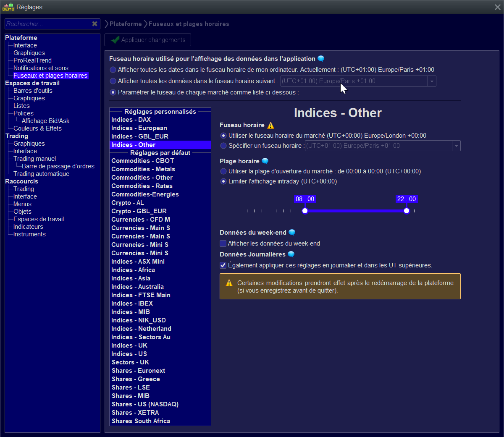Select 'Fuseaux et plages horaires' tree item
504x437 pixels.
(50, 76)
